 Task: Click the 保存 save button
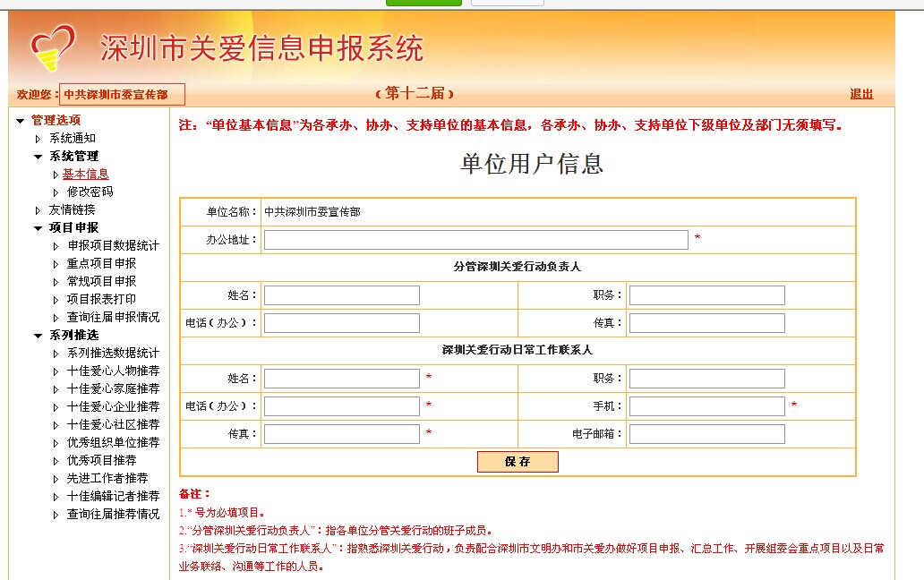pos(518,462)
